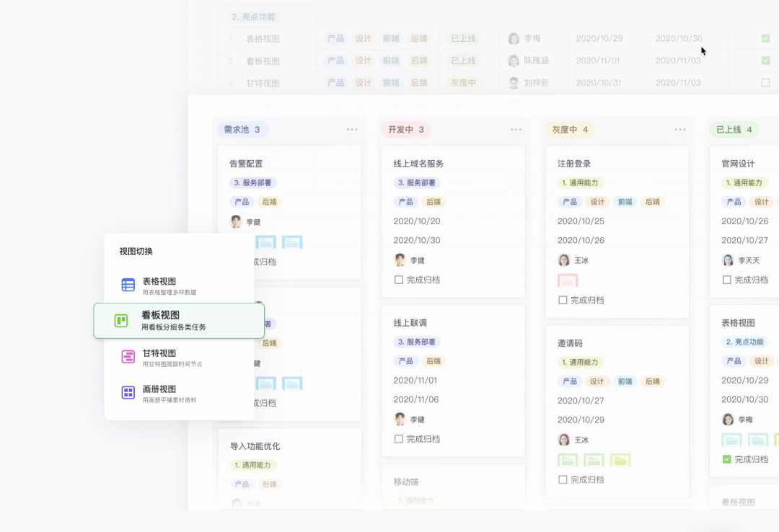This screenshot has height=532, width=779.
Task: Click date 2020/10/20 on 线上域名服务 card
Action: (417, 221)
